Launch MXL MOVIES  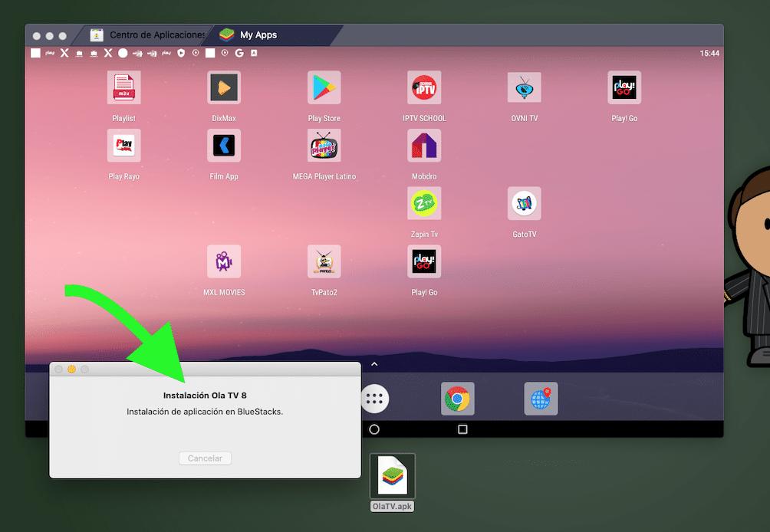[x=223, y=261]
